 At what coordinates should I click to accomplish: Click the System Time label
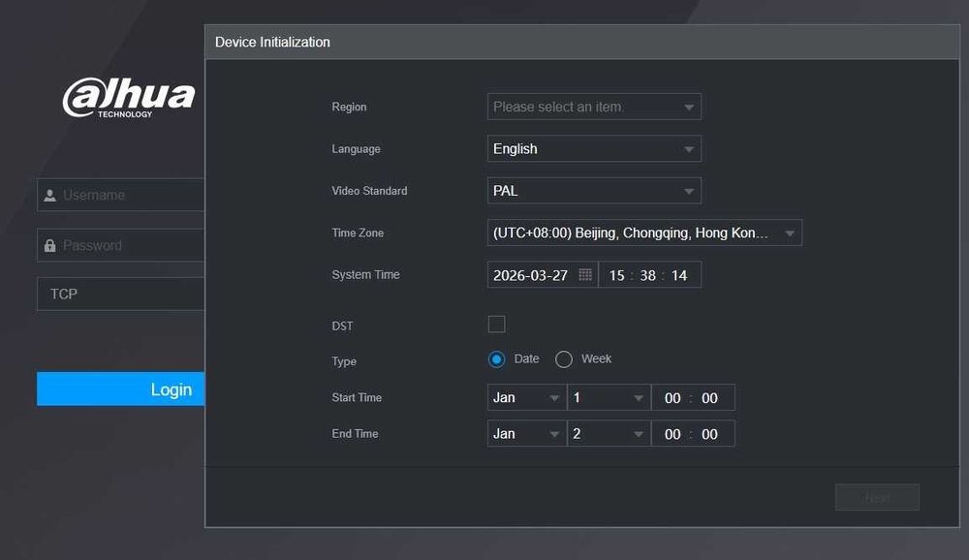point(366,274)
